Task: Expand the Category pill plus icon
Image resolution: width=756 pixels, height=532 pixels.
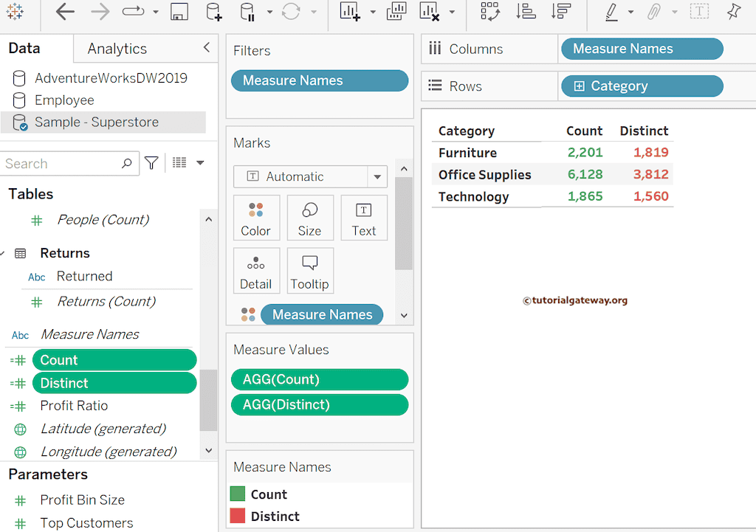Action: (579, 86)
